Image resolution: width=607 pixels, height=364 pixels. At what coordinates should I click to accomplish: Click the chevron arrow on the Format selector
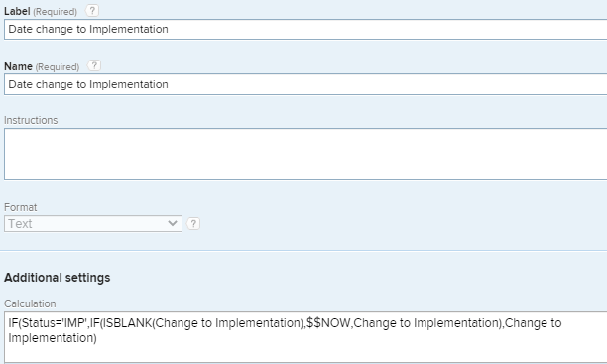173,223
